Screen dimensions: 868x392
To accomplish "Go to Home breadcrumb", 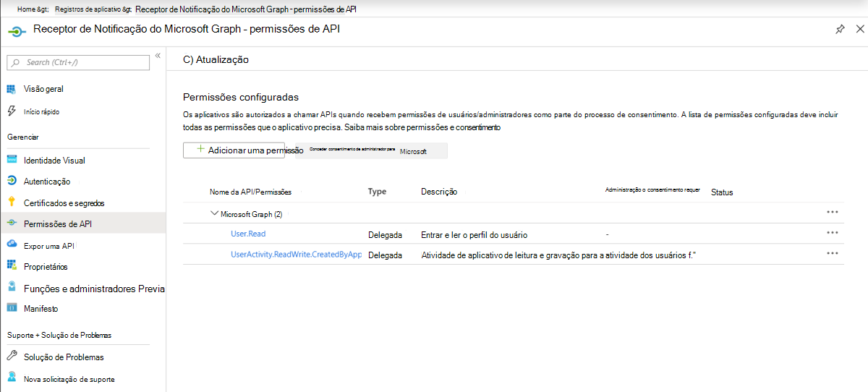I will [32, 9].
